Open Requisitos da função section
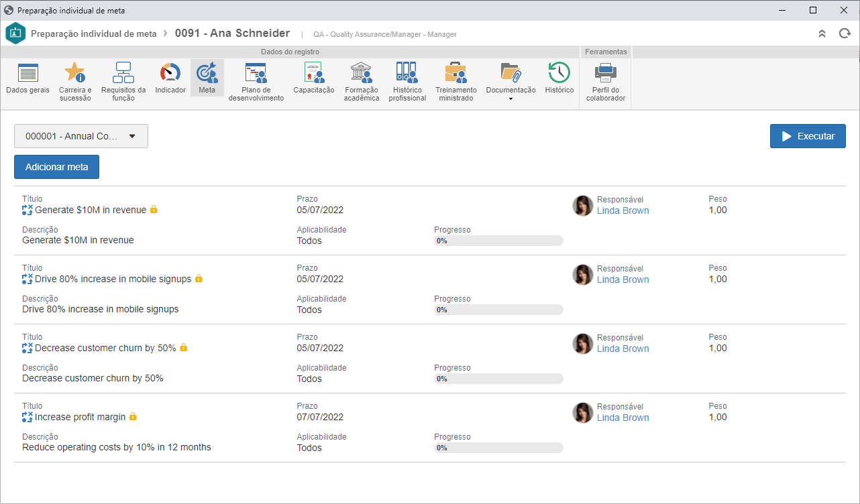860x504 pixels. pos(123,82)
